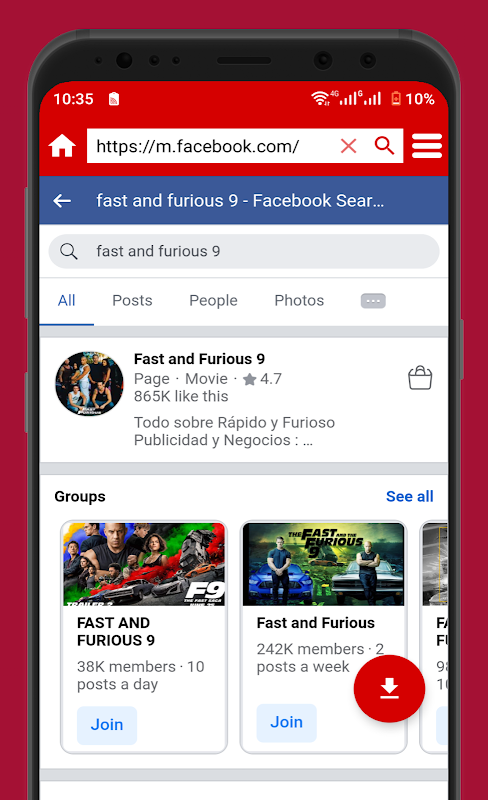488x800 pixels.
Task: Open See all groups link
Action: coord(409,496)
